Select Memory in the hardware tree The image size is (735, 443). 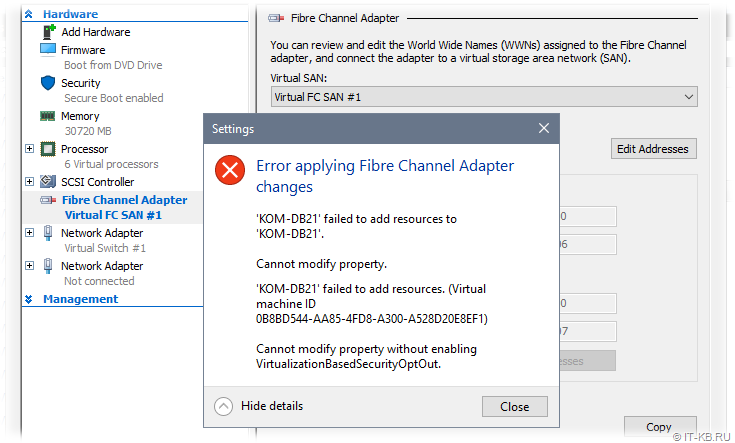pyautogui.click(x=80, y=116)
